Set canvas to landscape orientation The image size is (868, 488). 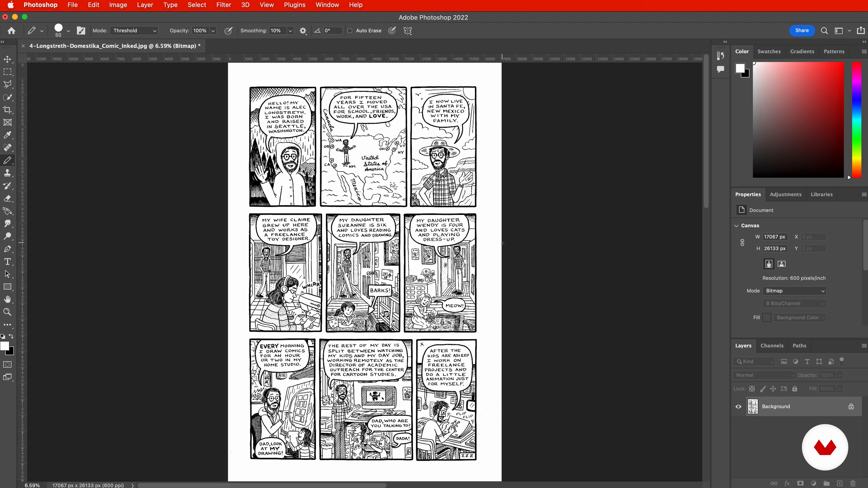(781, 264)
